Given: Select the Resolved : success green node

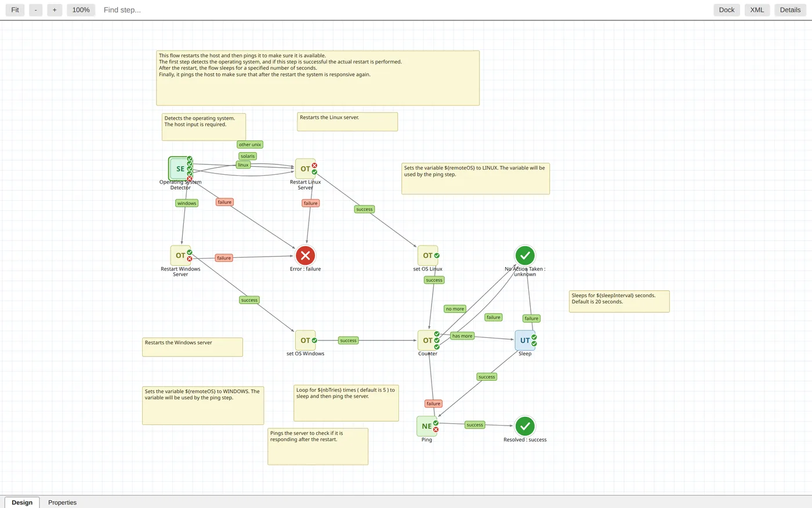Looking at the screenshot, I should pos(525,426).
